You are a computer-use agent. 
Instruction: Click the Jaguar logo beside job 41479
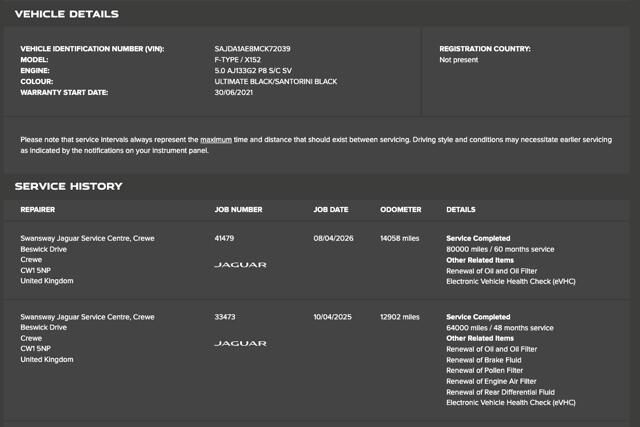pos(240,265)
